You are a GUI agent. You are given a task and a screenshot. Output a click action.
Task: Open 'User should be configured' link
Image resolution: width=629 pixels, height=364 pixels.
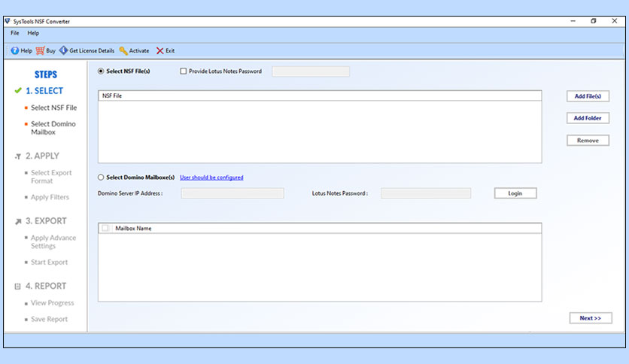click(211, 177)
